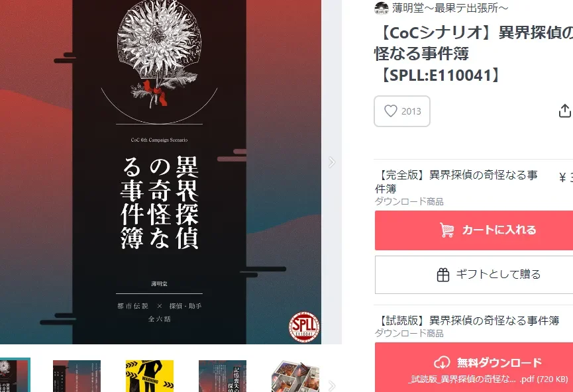
Task: Click the shopping cart icon in カートに入れる
Action: pyautogui.click(x=446, y=230)
